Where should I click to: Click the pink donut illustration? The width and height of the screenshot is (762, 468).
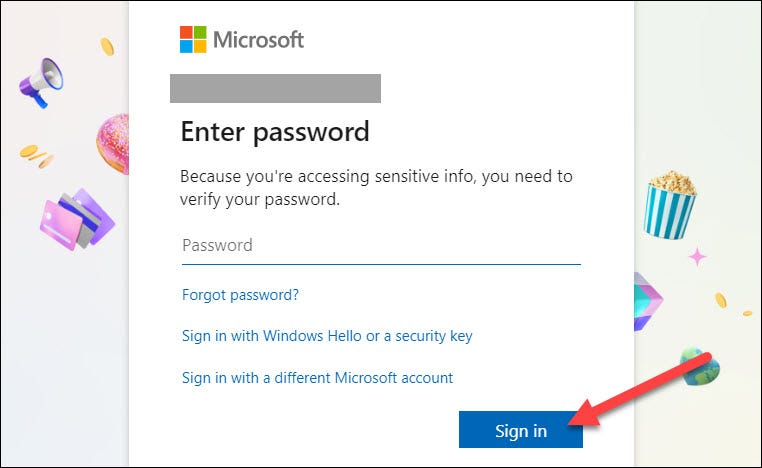coord(112,143)
